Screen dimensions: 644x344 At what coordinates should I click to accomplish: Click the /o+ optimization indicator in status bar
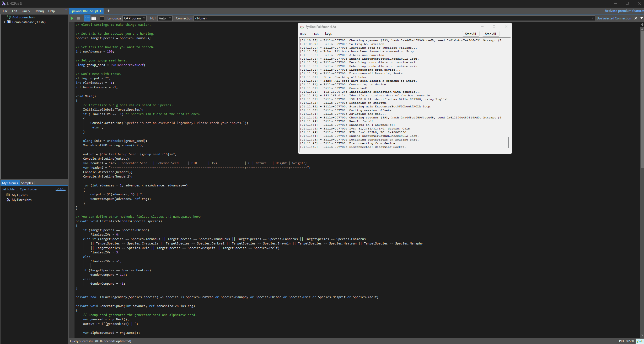point(639,341)
